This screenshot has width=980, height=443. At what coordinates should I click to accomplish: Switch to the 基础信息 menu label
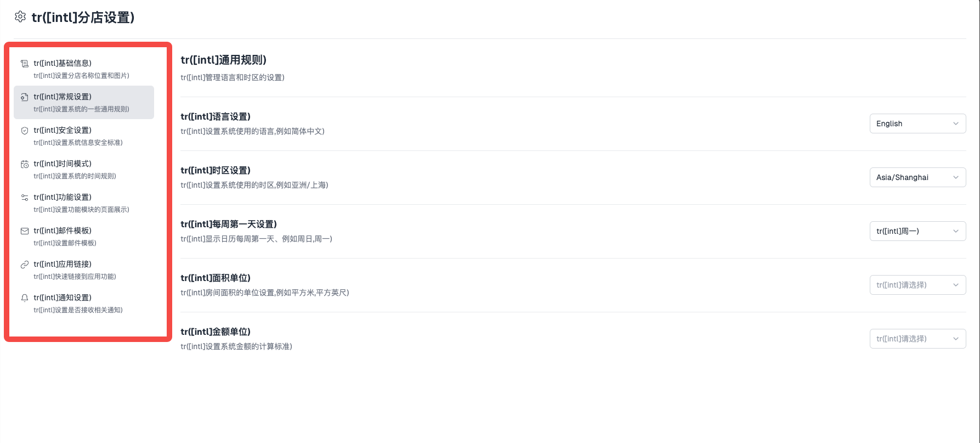point(63,63)
